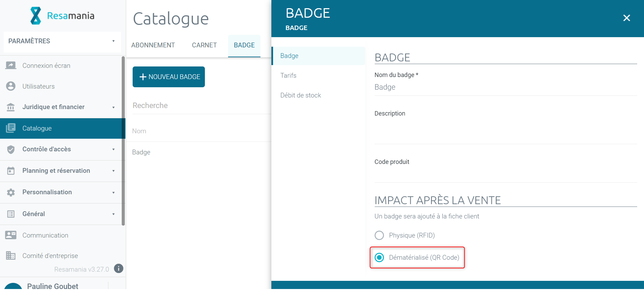Click the Nom du badge input
This screenshot has width=644, height=304.
tap(506, 87)
